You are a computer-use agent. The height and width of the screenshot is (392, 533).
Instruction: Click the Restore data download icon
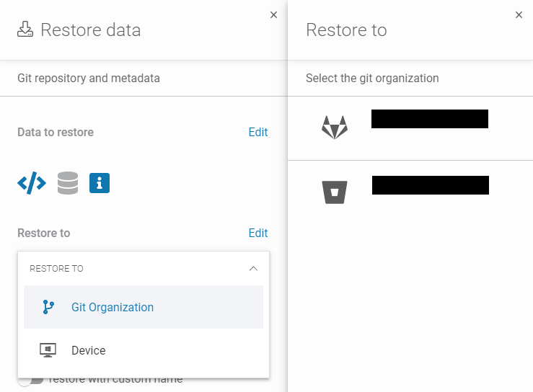[x=25, y=30]
